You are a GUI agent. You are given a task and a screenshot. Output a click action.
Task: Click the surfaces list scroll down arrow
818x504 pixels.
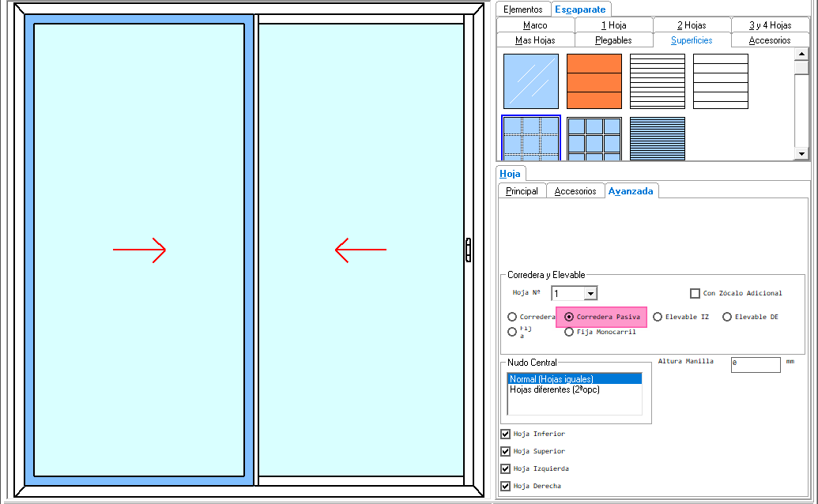(x=801, y=153)
